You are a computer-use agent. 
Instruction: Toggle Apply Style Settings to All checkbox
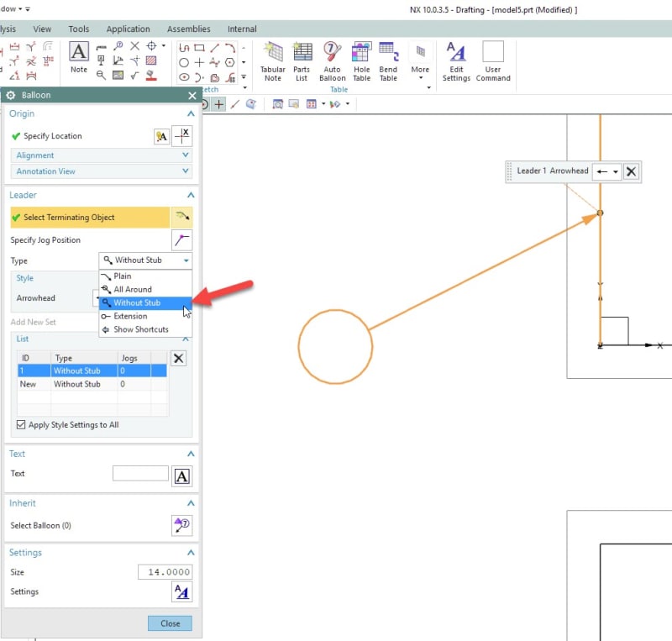pos(20,424)
